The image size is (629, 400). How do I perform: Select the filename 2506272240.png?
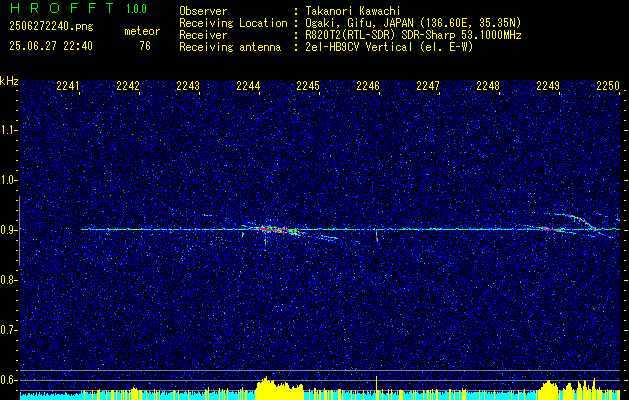coord(51,27)
